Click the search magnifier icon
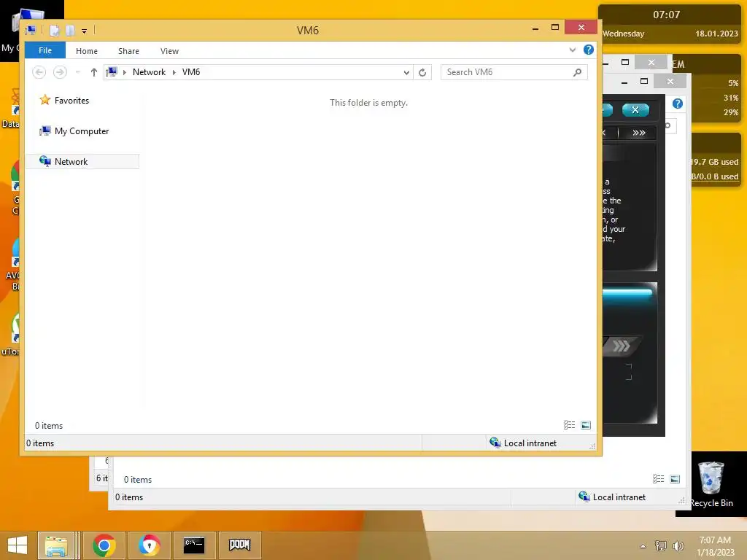The image size is (747, 560). 578,72
